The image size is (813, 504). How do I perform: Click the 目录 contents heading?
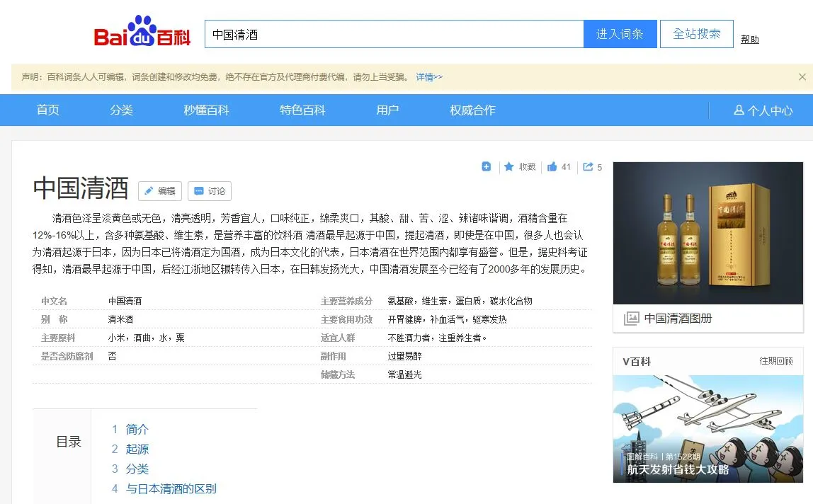(69, 442)
